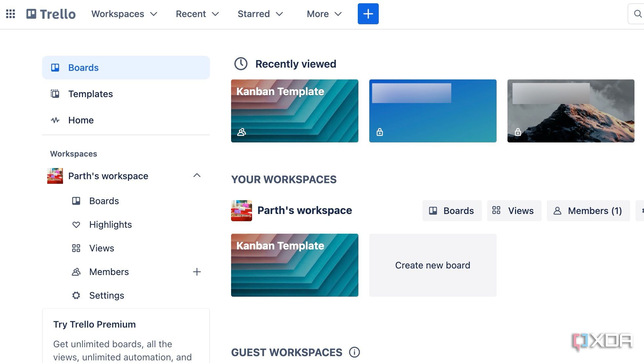Go to Home via the activity icon
The image size is (644, 363).
pos(80,120)
